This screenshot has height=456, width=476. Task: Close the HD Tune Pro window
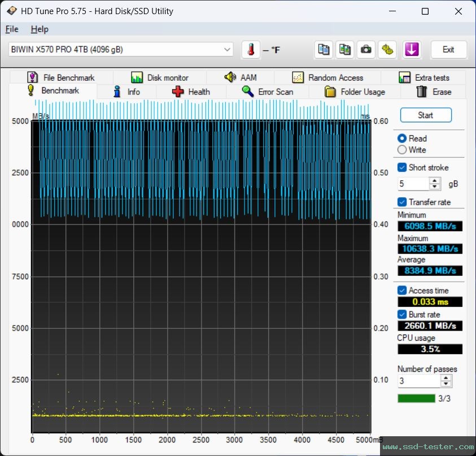[x=458, y=11]
